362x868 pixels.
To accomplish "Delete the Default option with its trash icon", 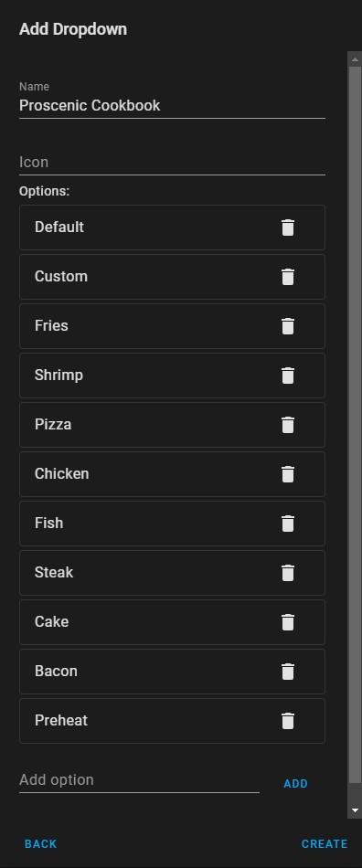I will coord(288,228).
